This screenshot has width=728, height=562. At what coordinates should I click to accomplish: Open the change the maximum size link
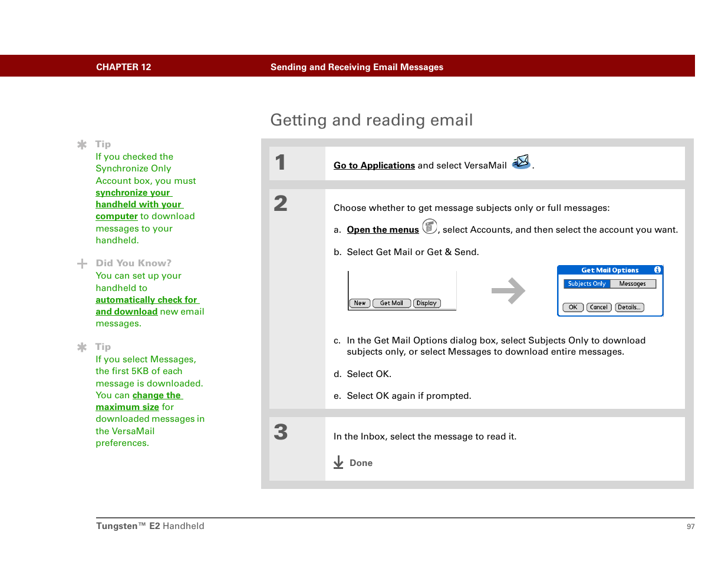click(139, 401)
